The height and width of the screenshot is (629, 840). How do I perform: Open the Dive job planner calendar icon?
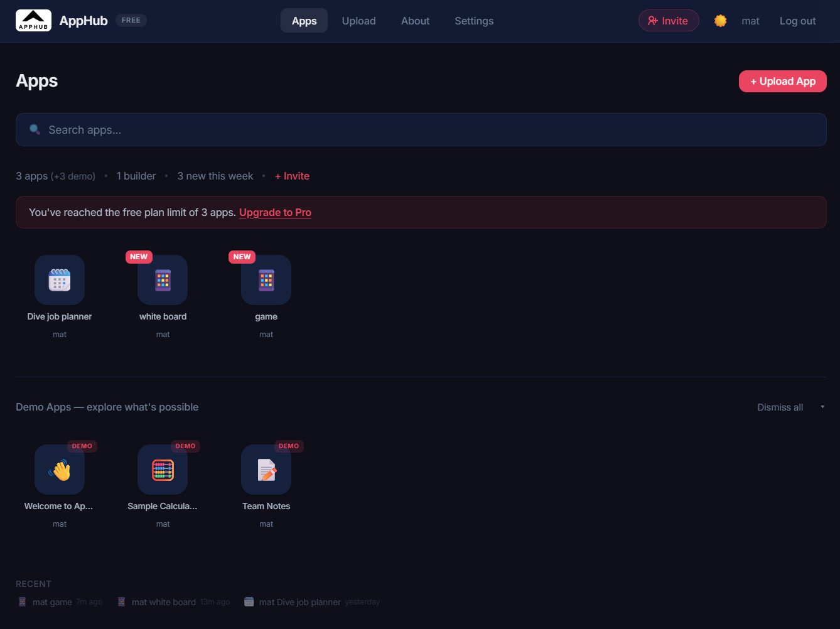coord(59,280)
